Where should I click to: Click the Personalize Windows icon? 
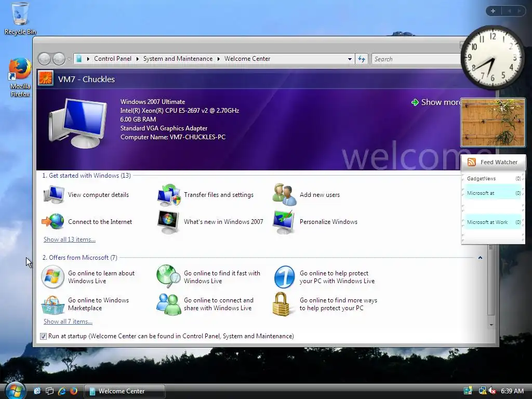click(284, 221)
